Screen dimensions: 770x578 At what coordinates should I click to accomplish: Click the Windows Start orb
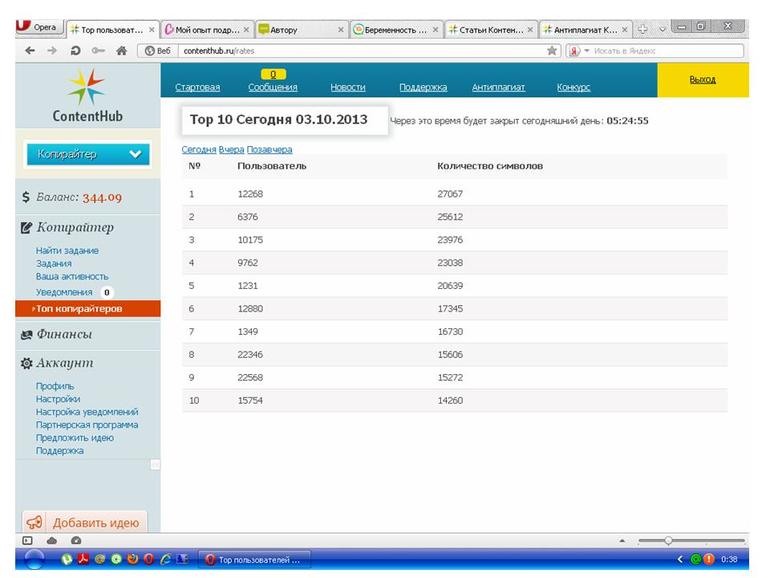click(34, 559)
